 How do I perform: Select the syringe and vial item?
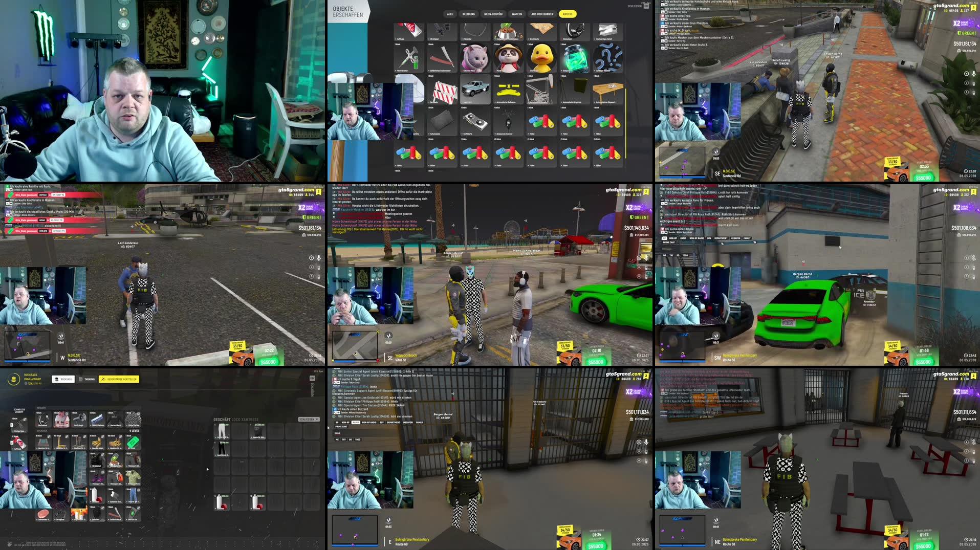pyautogui.click(x=408, y=59)
